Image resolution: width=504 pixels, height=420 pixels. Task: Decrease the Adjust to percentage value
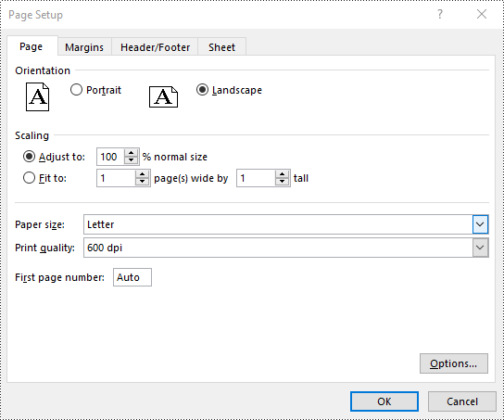[x=132, y=160]
